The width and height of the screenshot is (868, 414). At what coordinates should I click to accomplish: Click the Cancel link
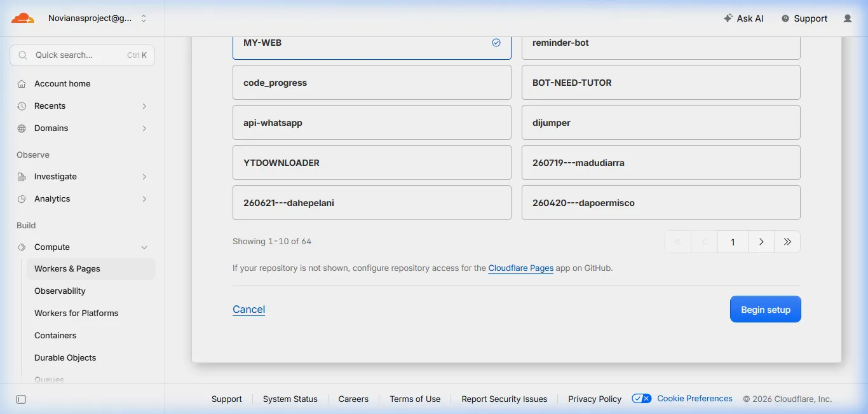pyautogui.click(x=248, y=309)
